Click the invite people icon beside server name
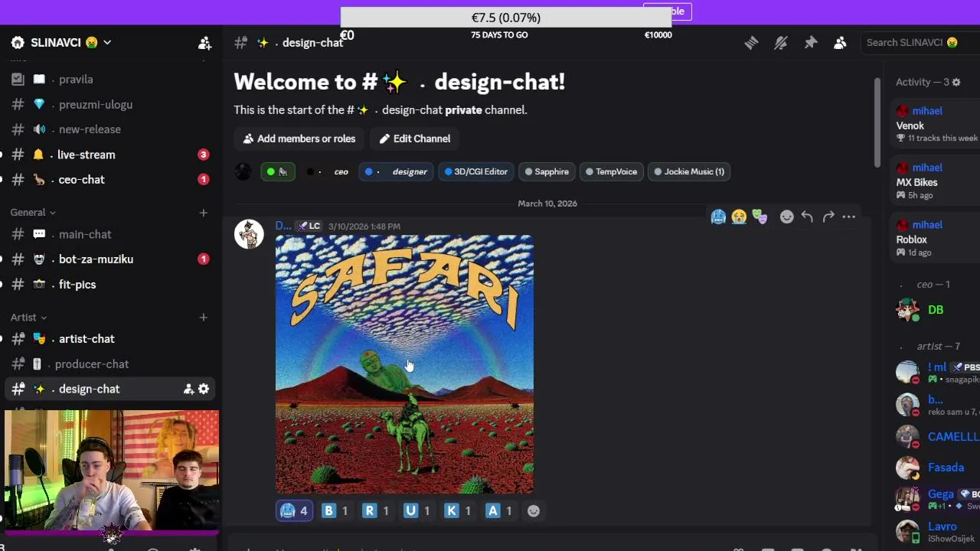Screen dimensions: 980x551 click(204, 43)
